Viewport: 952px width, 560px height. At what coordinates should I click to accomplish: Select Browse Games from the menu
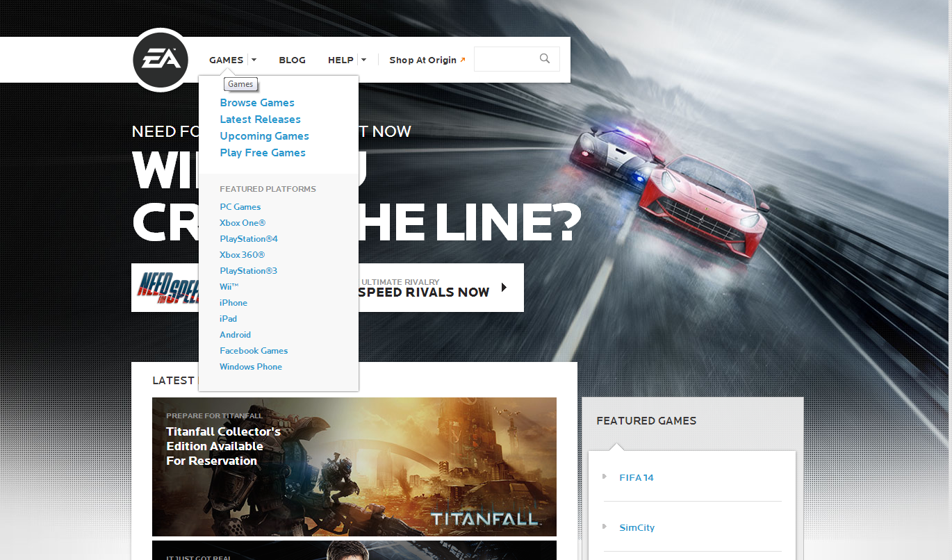[x=257, y=103]
